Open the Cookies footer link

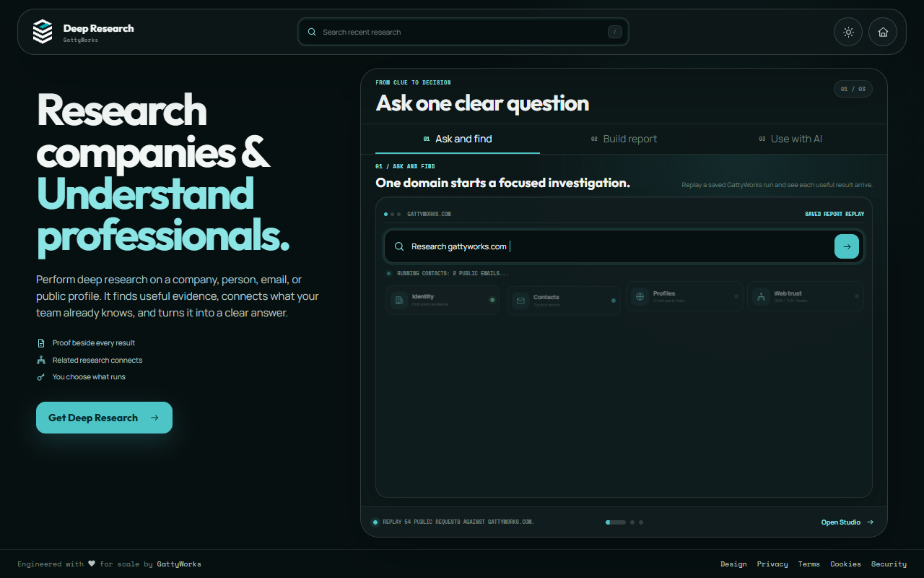click(x=845, y=564)
